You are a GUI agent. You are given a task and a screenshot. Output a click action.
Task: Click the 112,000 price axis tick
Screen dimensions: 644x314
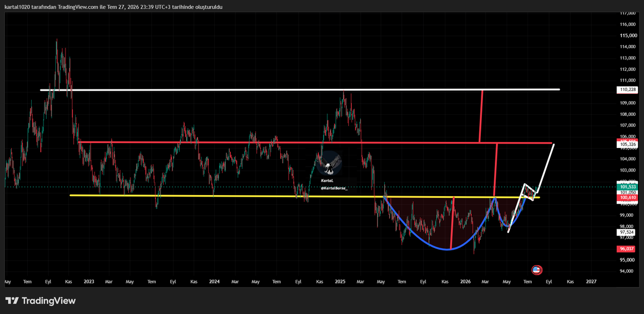[627, 70]
